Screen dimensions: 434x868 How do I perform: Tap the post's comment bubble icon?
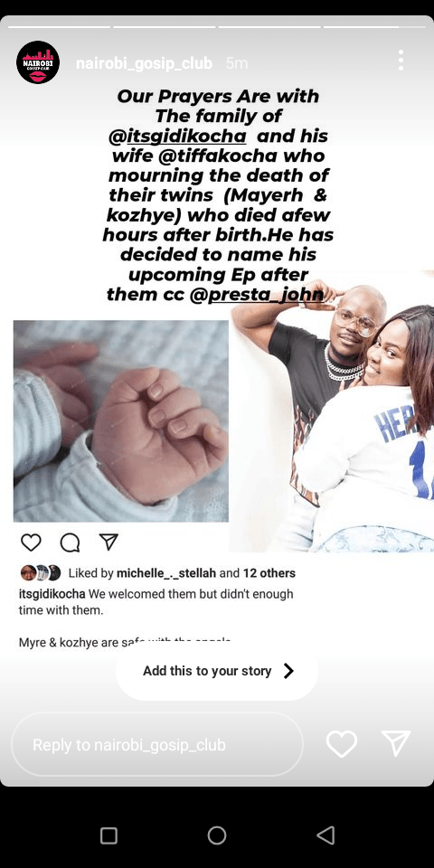point(70,542)
